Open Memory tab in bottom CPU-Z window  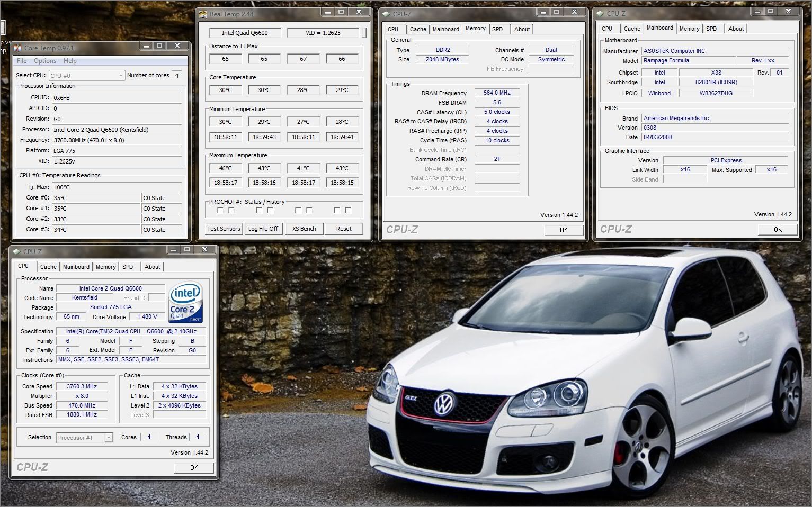tap(105, 267)
